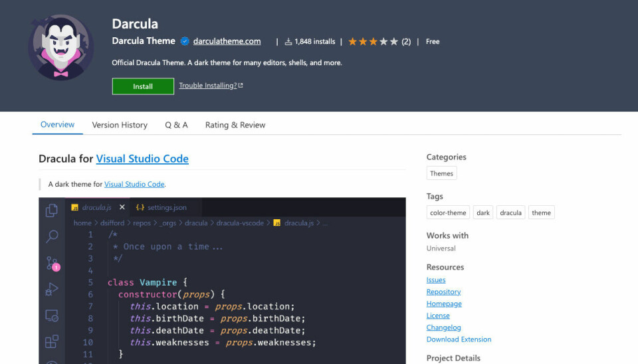Click the (2) review count
The width and height of the screenshot is (638, 364).
coord(406,41)
